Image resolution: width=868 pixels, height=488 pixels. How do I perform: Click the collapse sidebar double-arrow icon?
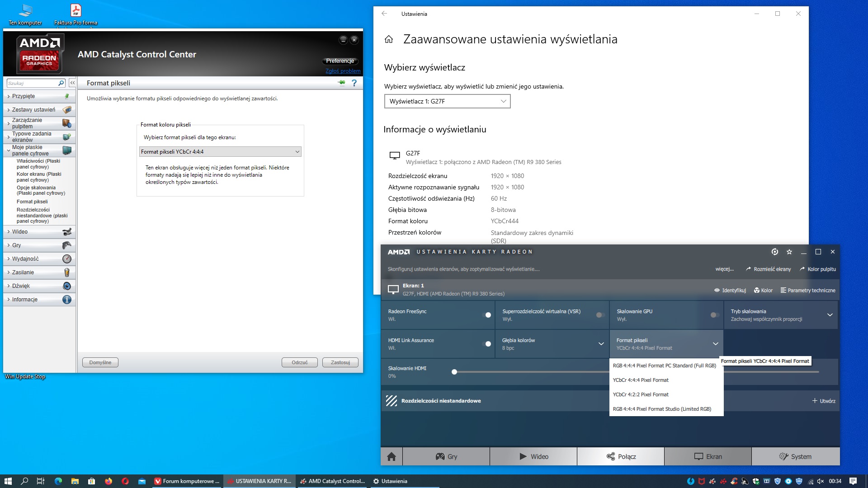point(72,83)
